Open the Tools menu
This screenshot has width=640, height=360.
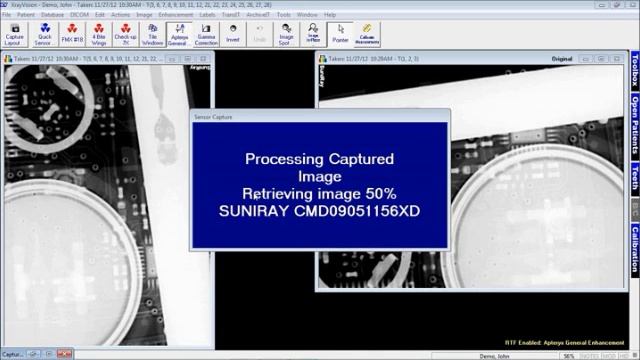tap(284, 15)
